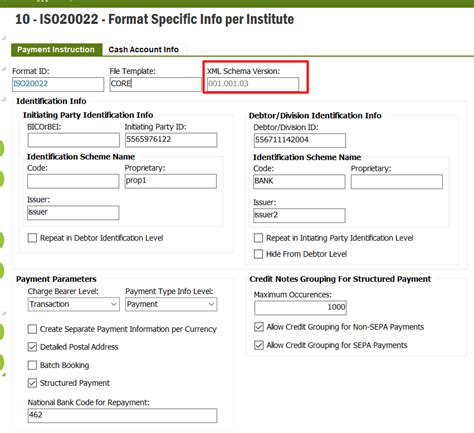Enable Repeat in Debtor Identification Level

[32, 238]
